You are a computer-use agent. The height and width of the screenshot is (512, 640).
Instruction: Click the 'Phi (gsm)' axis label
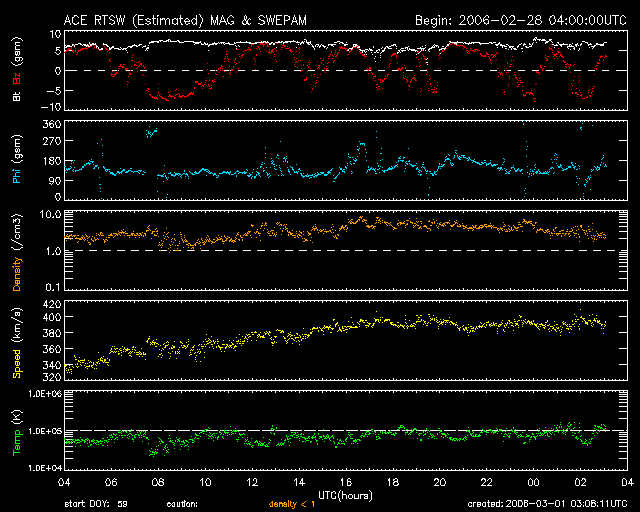(17, 159)
